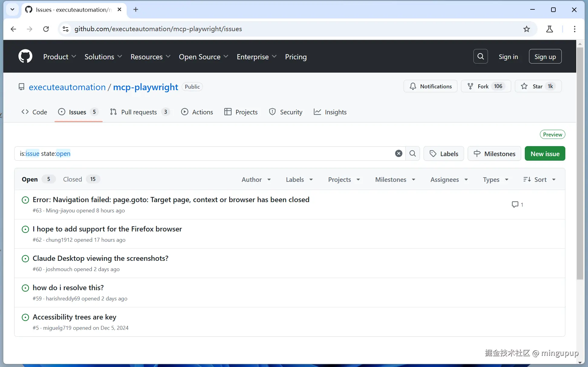Click the issue search filter input field
The image size is (588, 367).
pos(212,154)
